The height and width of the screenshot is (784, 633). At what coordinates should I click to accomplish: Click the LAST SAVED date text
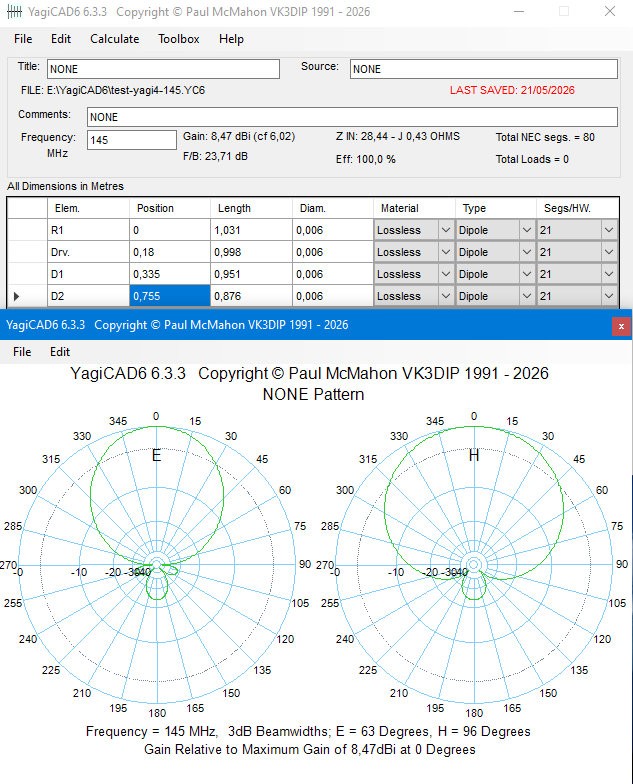512,90
